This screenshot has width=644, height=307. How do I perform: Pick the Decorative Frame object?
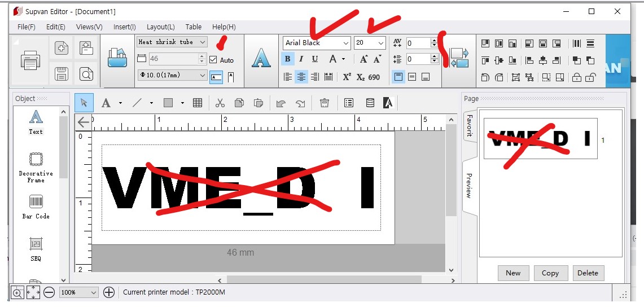pyautogui.click(x=36, y=167)
